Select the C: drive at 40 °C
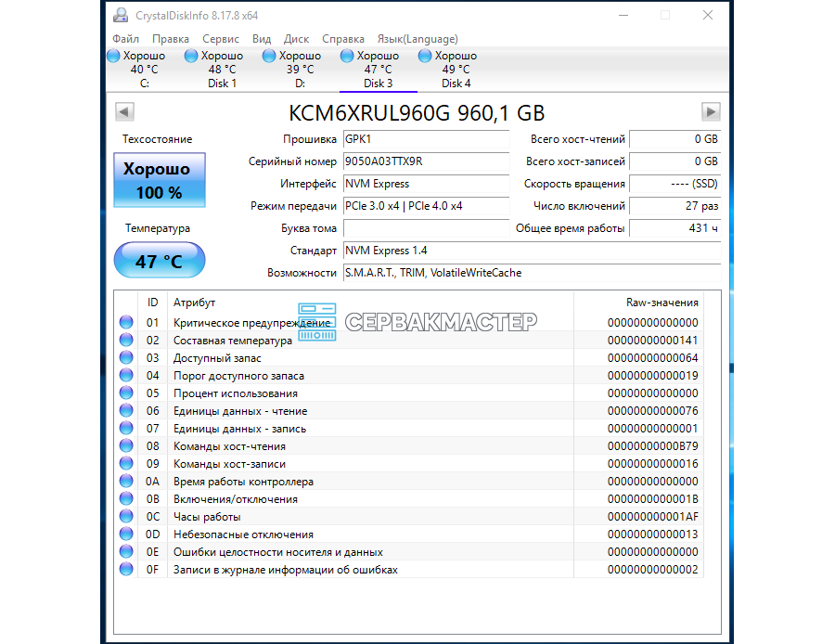The image size is (835, 644). click(145, 70)
